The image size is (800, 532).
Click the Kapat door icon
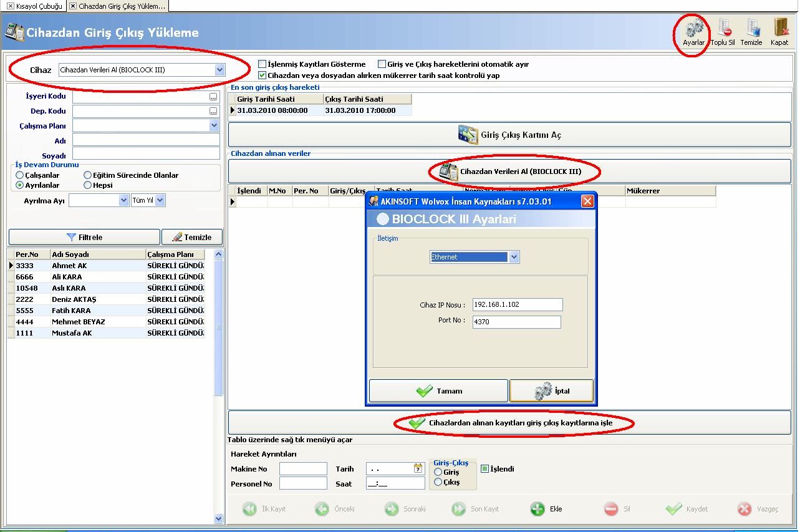(x=779, y=32)
